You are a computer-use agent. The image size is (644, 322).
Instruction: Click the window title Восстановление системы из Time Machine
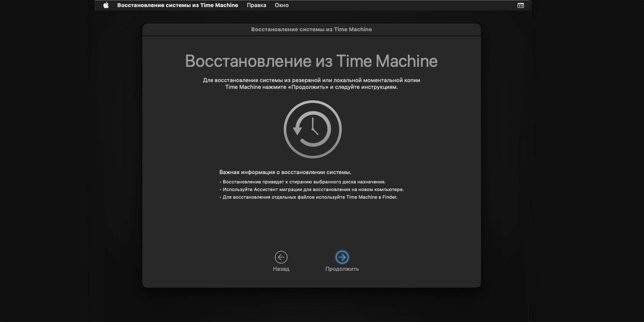(x=311, y=29)
